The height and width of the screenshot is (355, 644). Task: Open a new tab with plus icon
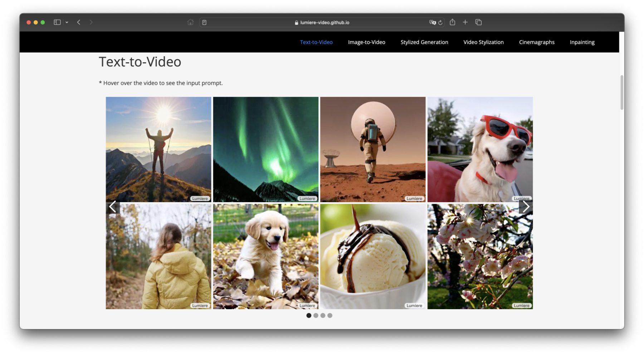click(465, 22)
